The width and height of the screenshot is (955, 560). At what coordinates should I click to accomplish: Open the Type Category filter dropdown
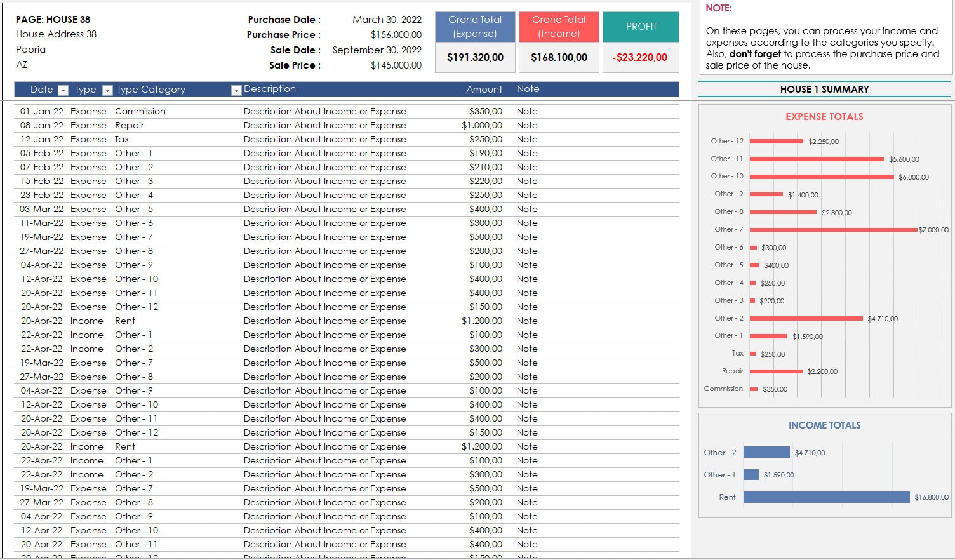[x=236, y=90]
